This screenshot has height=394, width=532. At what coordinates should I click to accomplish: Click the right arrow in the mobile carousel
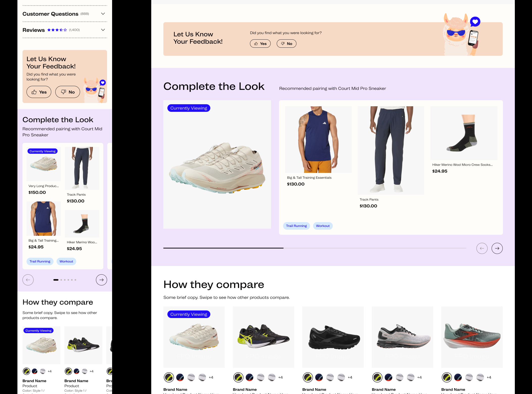101,280
